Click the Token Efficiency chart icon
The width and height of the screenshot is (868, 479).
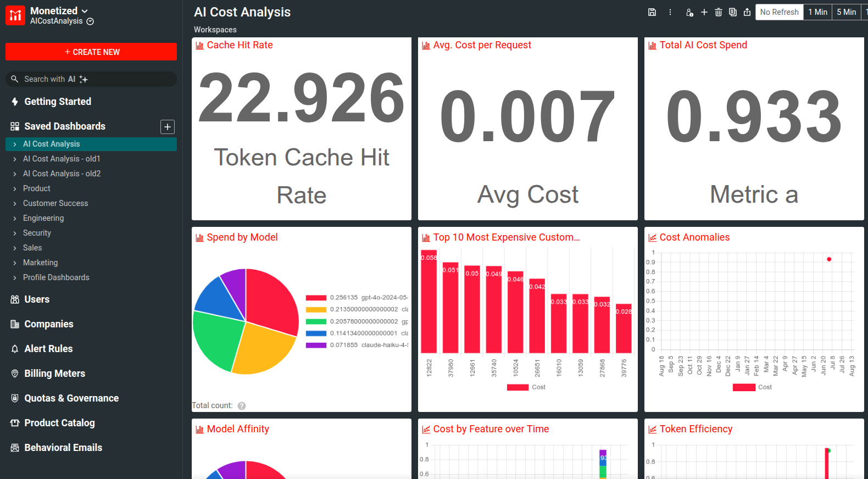[653, 430]
